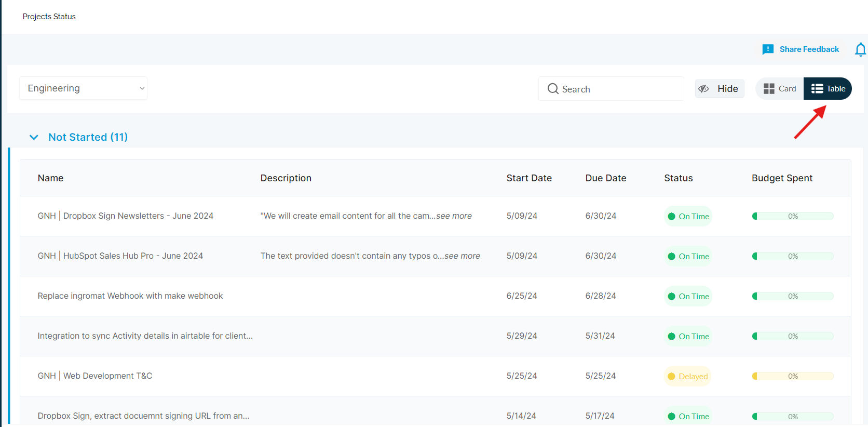The width and height of the screenshot is (868, 427).
Task: Switch to Table view
Action: pyautogui.click(x=828, y=89)
